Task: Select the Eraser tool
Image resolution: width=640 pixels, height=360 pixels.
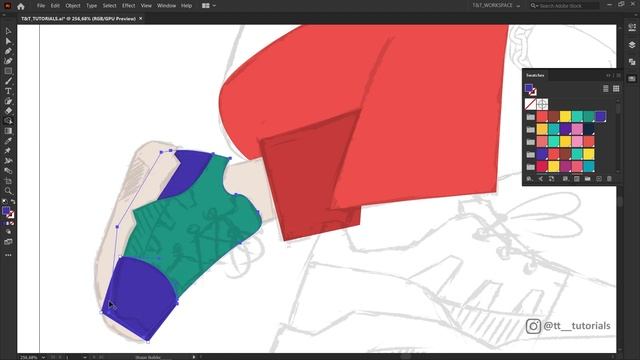Action: [8, 111]
